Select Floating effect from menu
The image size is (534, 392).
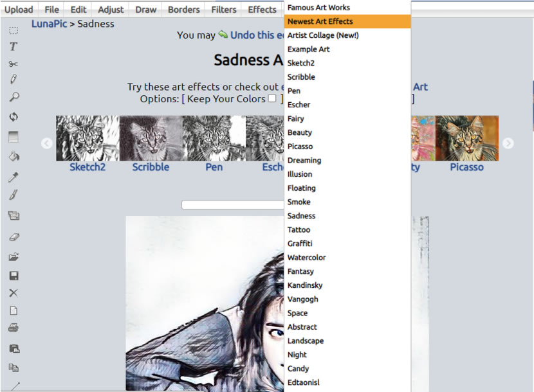point(347,188)
